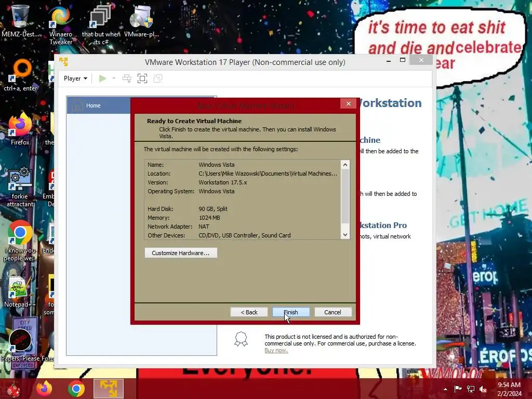Open the MEMZ-Dest... recycle bin desktop icon
Image resolution: width=532 pixels, height=399 pixels.
[20, 20]
